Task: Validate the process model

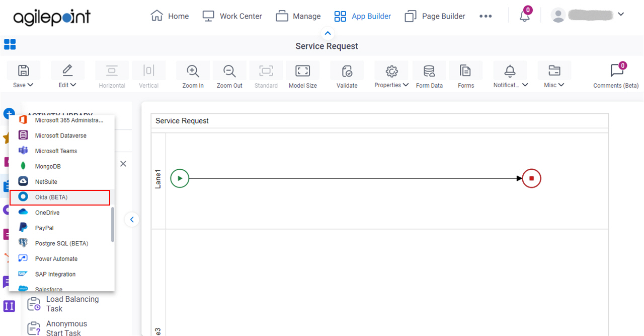Action: [x=347, y=71]
